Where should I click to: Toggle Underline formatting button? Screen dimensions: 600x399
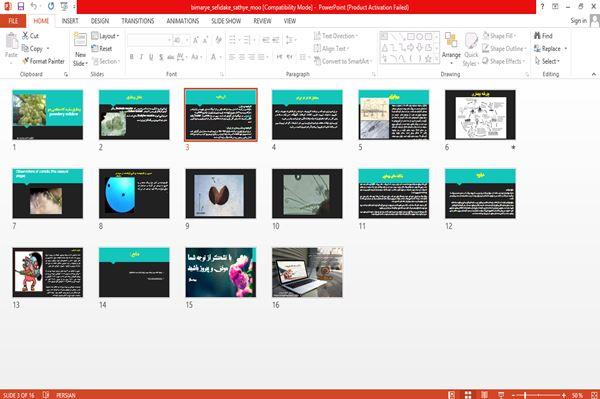(x=151, y=57)
